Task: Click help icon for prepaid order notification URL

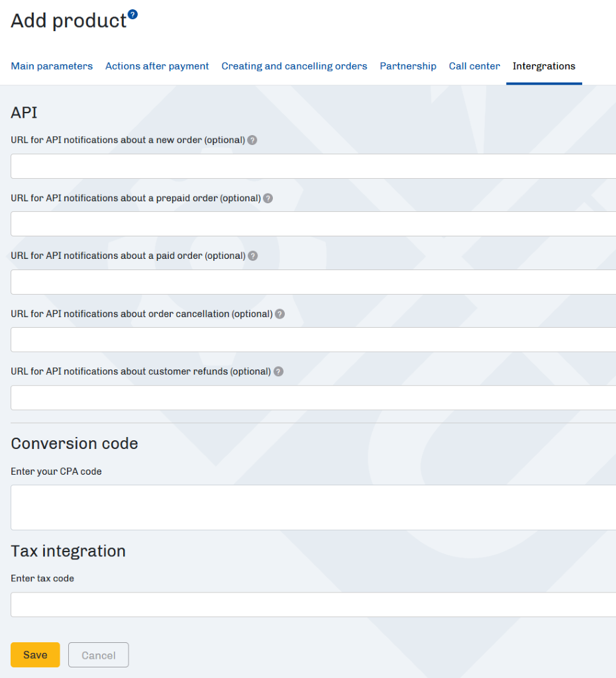Action: (x=268, y=198)
